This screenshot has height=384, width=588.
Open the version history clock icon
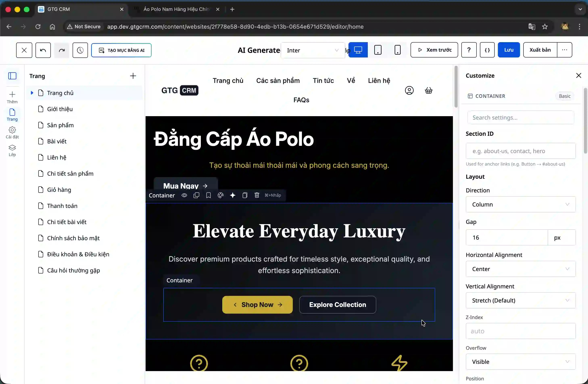point(80,50)
